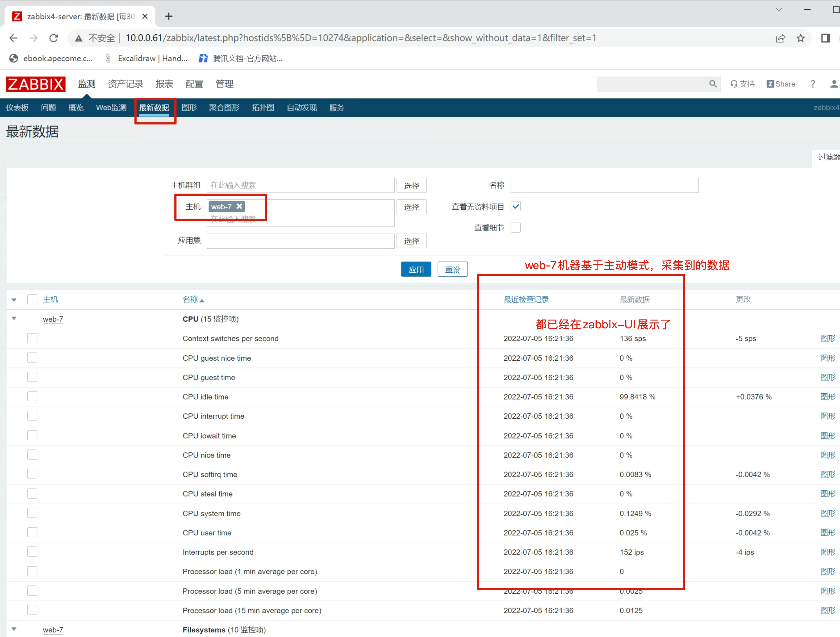The height and width of the screenshot is (637, 840).
Task: Open the Zabbix Share icon link
Action: (x=781, y=84)
